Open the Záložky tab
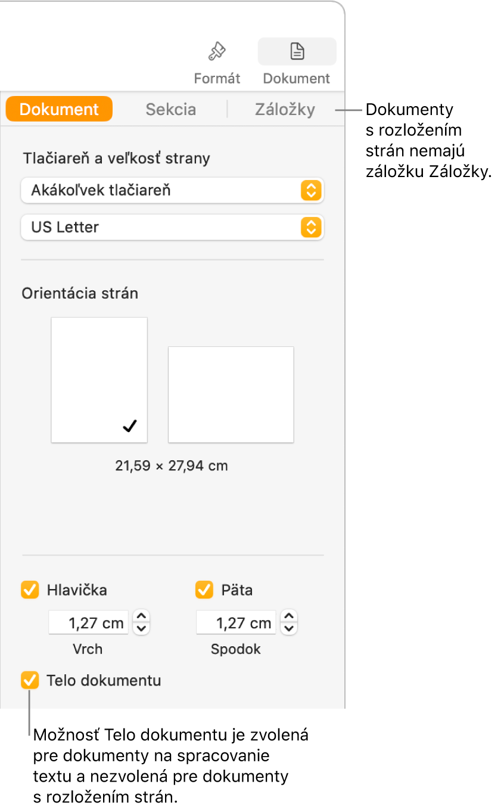This screenshot has width=504, height=812. (x=285, y=110)
